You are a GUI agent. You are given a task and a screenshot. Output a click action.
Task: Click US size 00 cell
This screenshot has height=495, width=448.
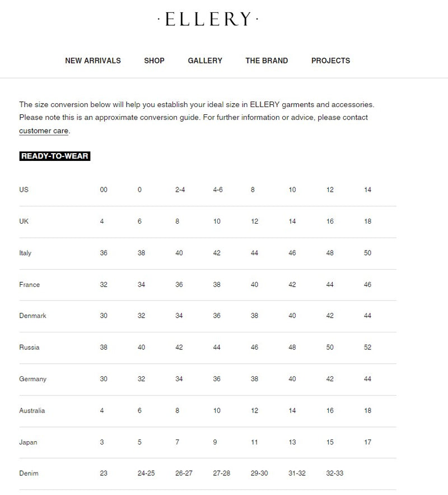104,189
